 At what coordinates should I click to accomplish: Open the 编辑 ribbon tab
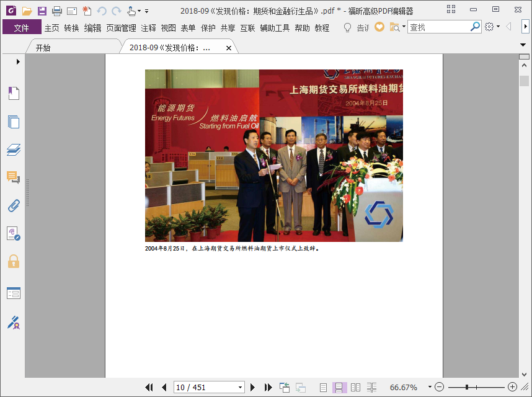click(92, 28)
